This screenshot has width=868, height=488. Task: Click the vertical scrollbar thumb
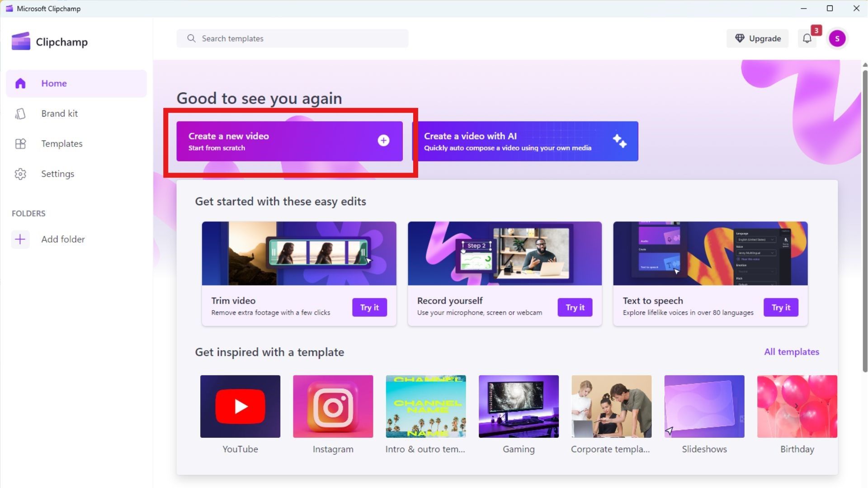[865, 221]
